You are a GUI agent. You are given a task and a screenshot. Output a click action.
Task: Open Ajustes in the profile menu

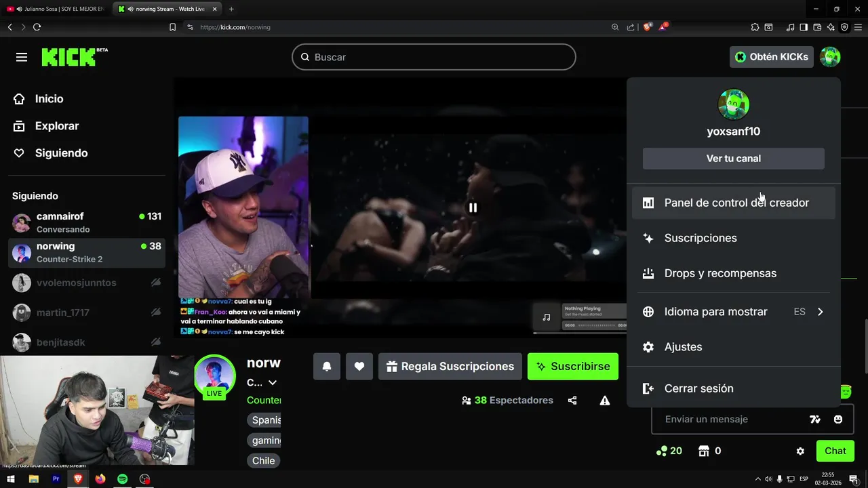click(x=734, y=347)
